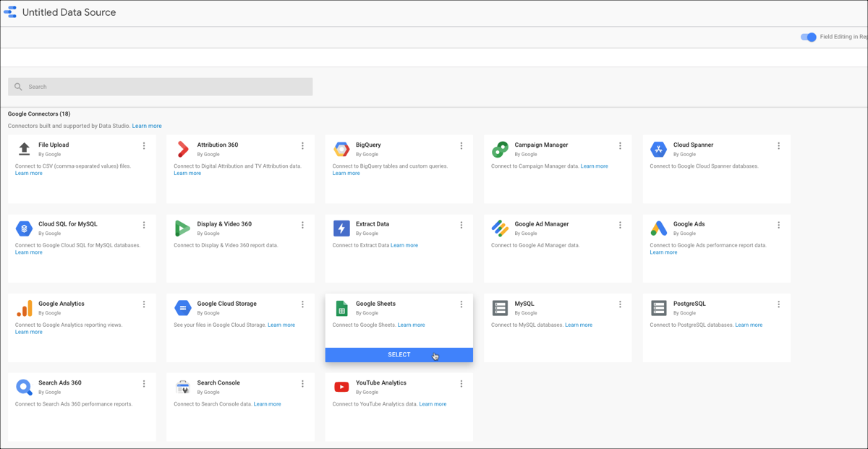Open Cloud SQL for MySQL options menu
The width and height of the screenshot is (868, 449).
coord(144,226)
